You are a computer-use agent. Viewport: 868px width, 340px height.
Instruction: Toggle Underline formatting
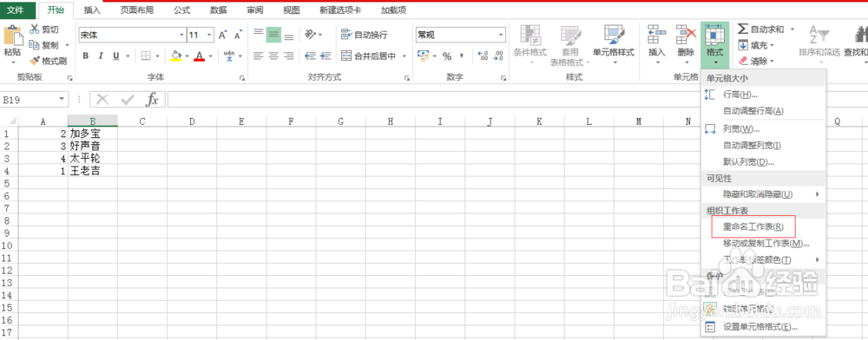click(116, 56)
